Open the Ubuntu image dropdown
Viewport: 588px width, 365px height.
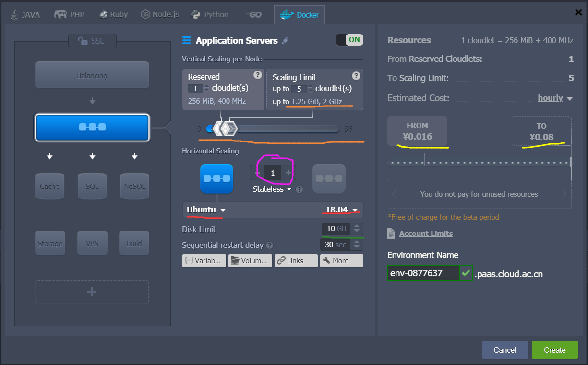point(206,210)
